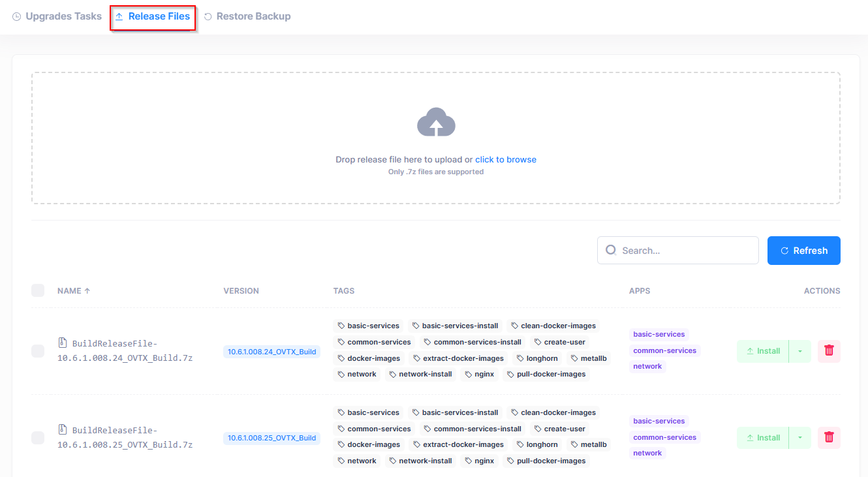Toggle the select-all checkbox in table header

pyautogui.click(x=38, y=290)
